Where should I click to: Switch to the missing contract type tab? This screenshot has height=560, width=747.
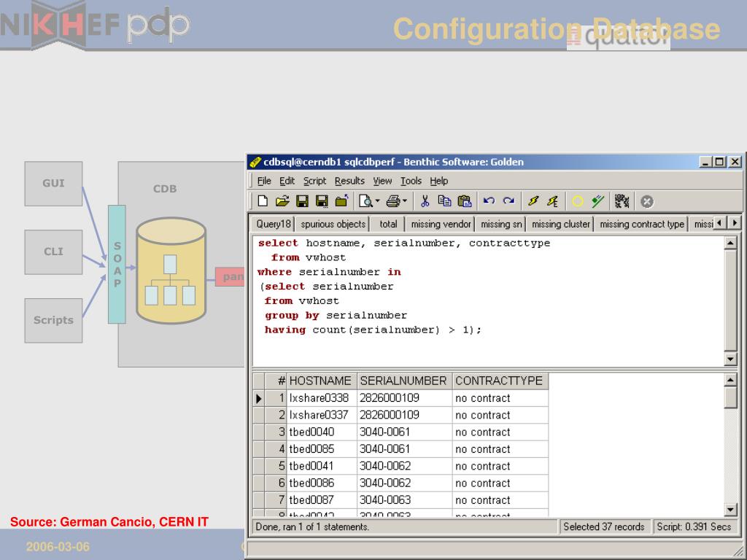pos(642,224)
